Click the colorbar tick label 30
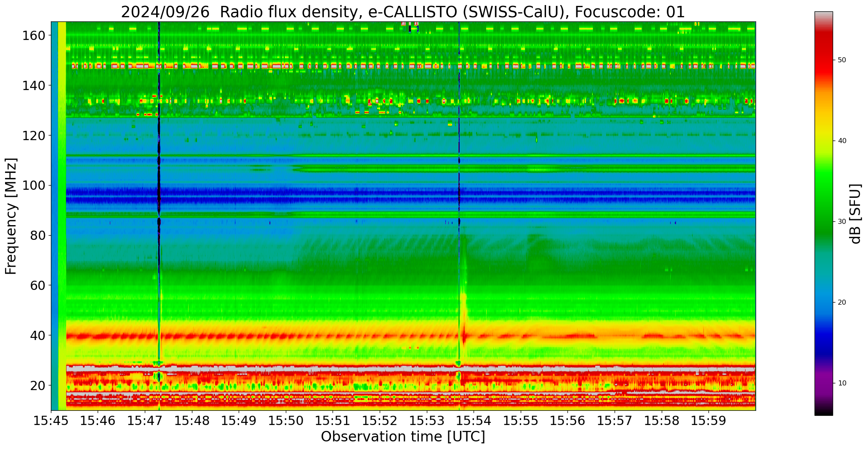Image resolution: width=868 pixels, height=449 pixels. click(x=842, y=222)
